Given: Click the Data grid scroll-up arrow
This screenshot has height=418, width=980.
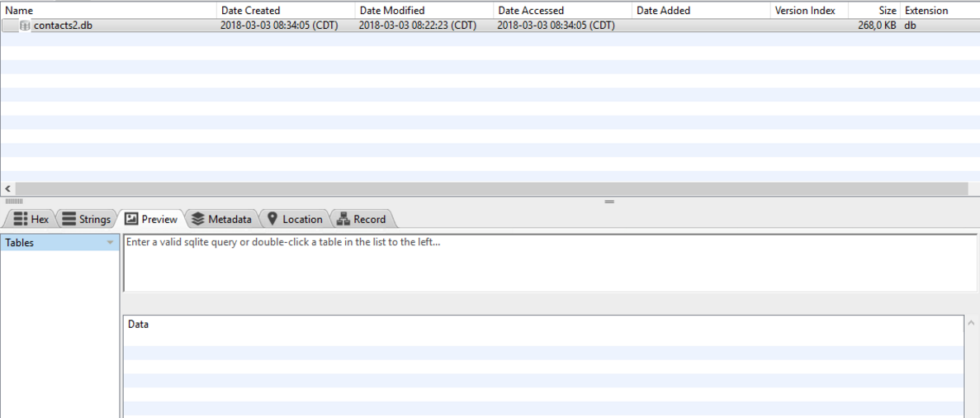Looking at the screenshot, I should coord(971,323).
